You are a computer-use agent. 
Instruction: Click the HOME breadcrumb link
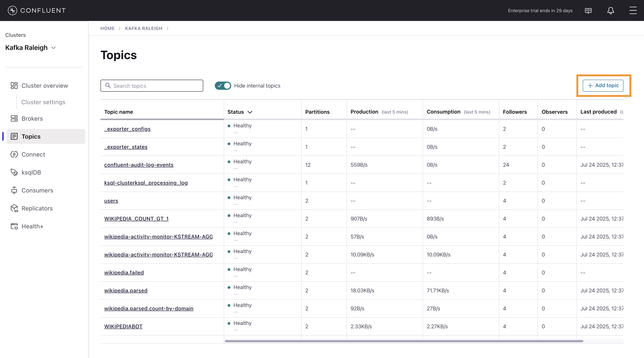[107, 28]
